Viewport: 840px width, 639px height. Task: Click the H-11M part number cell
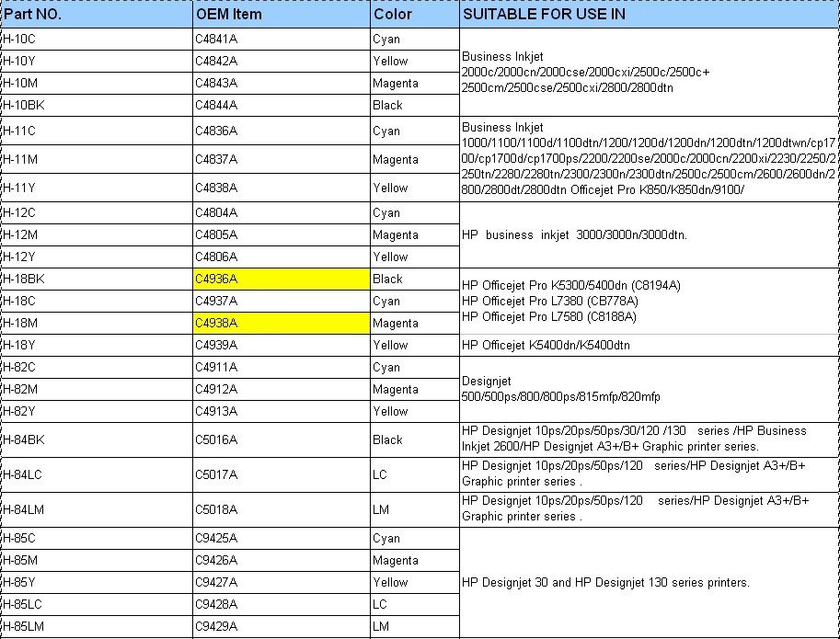point(96,159)
